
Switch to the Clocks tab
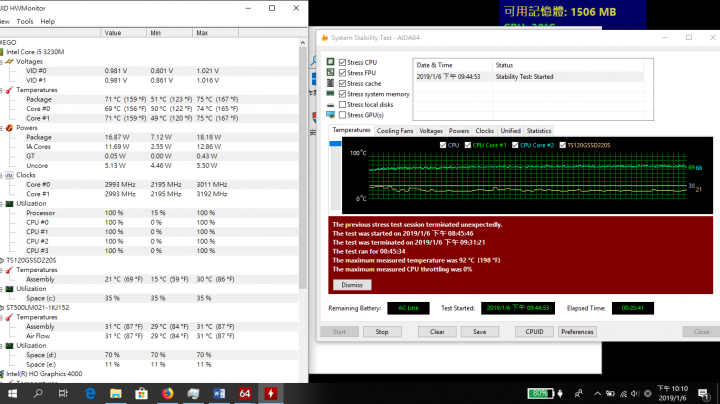pyautogui.click(x=484, y=131)
